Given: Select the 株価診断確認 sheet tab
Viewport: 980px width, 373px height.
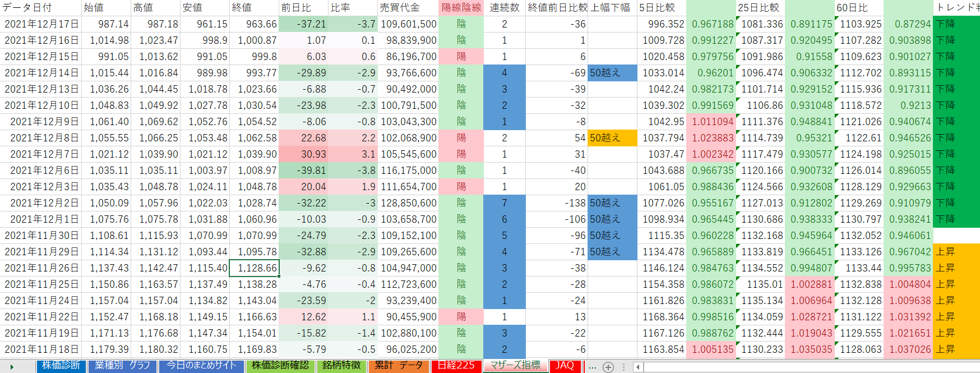Looking at the screenshot, I should coord(280,366).
